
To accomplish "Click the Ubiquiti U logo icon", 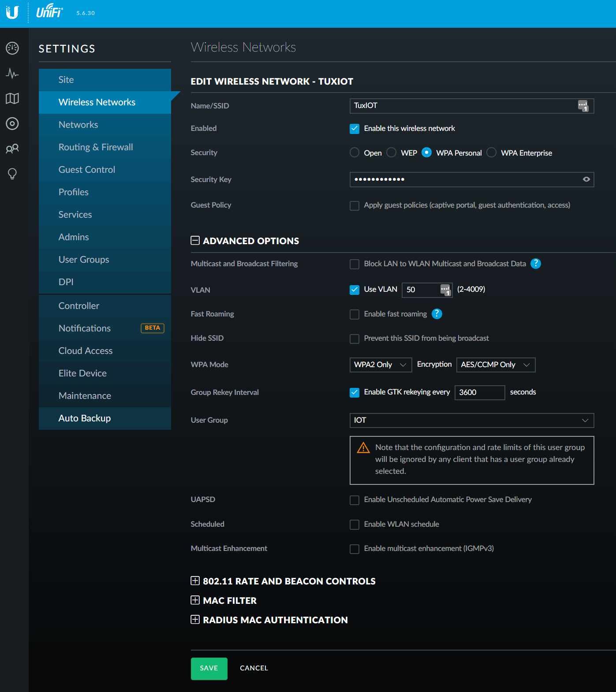I will tap(12, 12).
